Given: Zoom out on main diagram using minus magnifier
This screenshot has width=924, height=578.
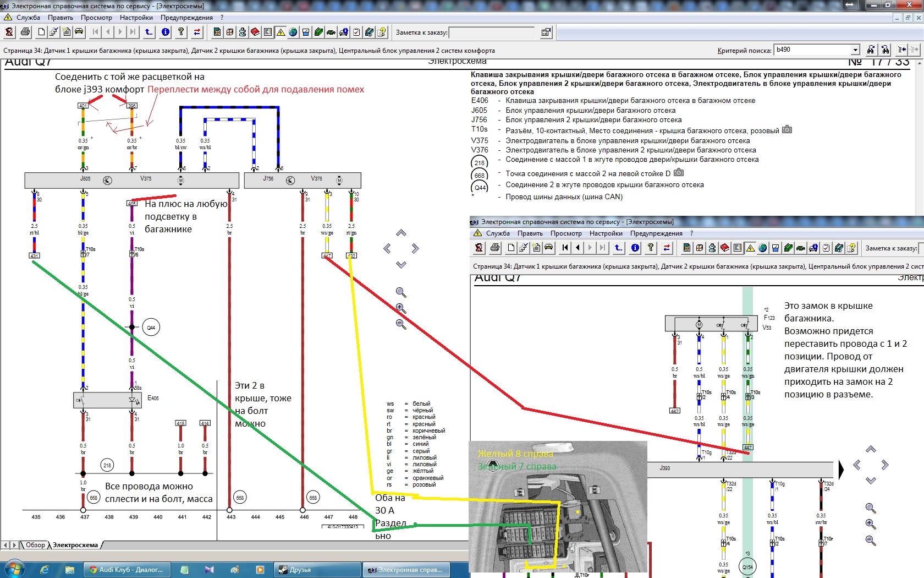Looking at the screenshot, I should coord(401,324).
